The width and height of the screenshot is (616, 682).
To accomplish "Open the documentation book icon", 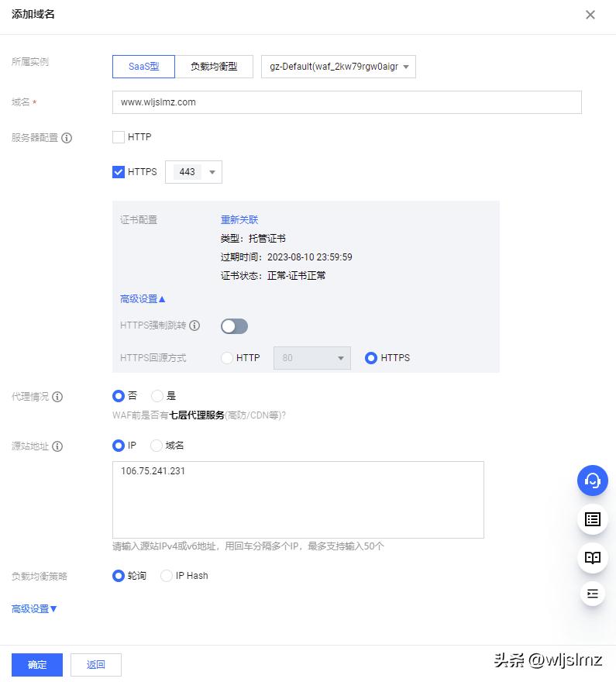I will point(593,557).
